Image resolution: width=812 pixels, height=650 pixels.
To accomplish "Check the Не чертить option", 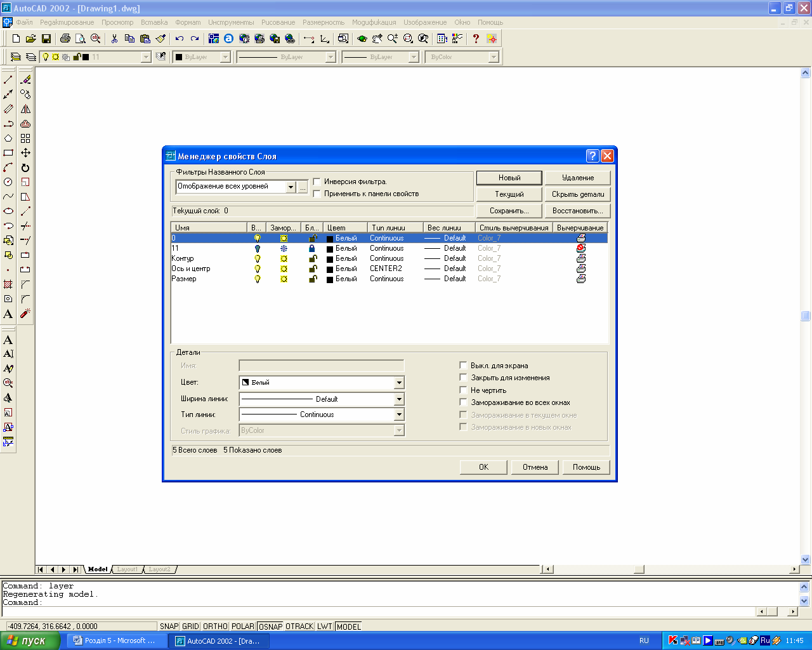I will point(463,390).
